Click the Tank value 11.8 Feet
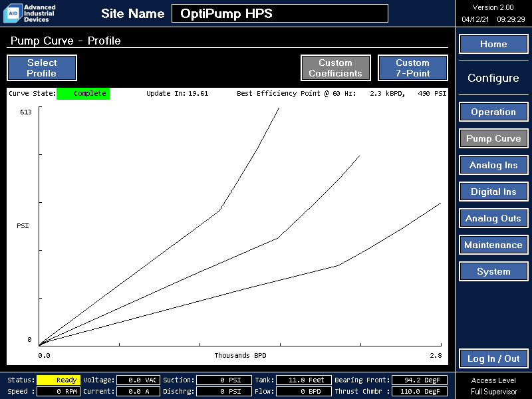 pyautogui.click(x=304, y=380)
